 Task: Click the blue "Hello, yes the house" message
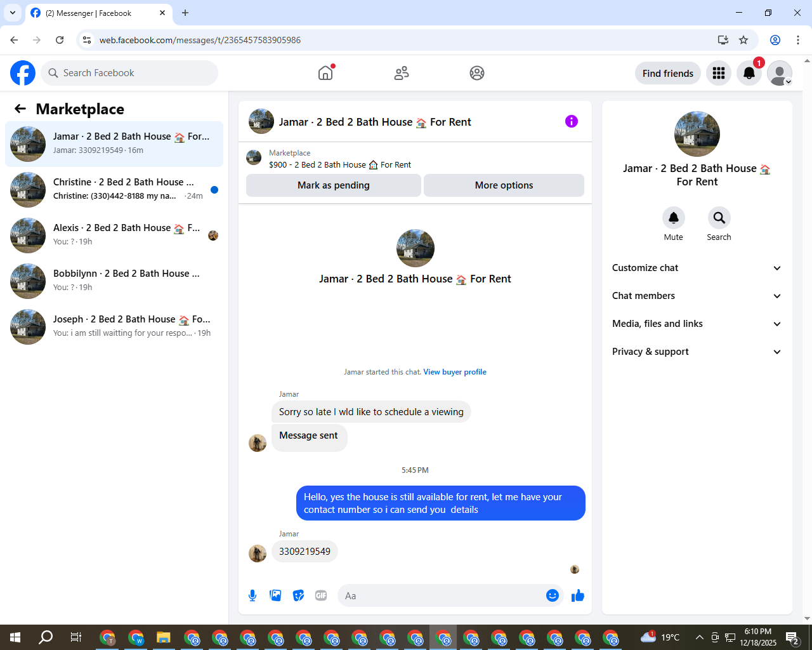[x=441, y=503]
